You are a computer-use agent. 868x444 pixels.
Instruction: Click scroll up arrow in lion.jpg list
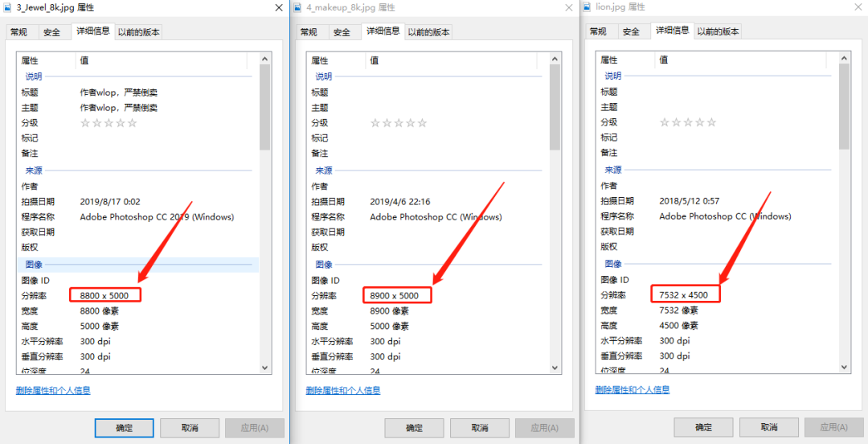coord(844,58)
